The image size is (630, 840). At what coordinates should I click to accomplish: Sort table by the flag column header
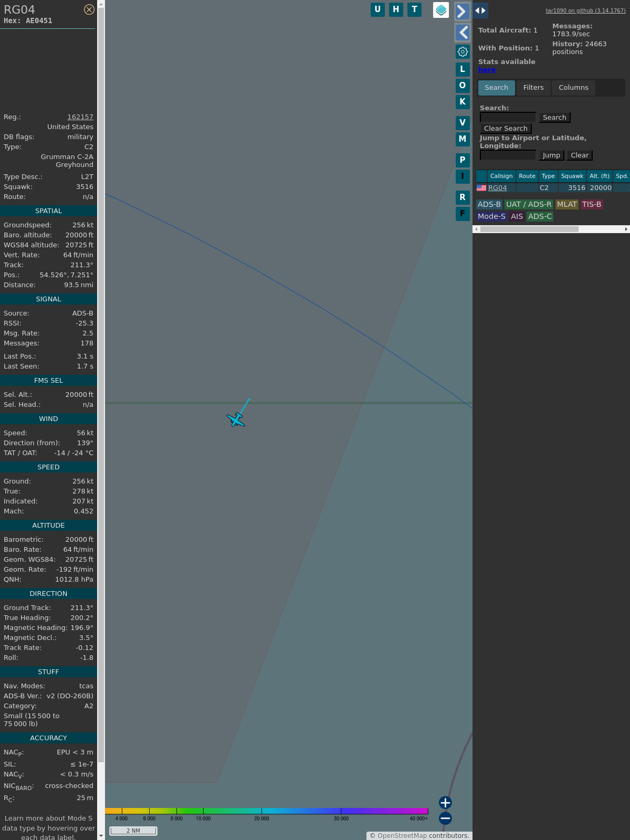pos(481,176)
